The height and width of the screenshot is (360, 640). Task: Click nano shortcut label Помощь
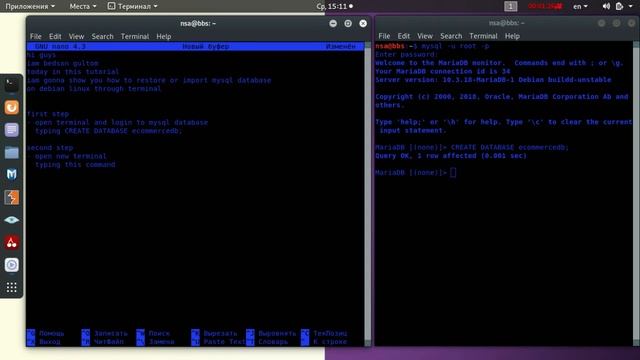52,333
